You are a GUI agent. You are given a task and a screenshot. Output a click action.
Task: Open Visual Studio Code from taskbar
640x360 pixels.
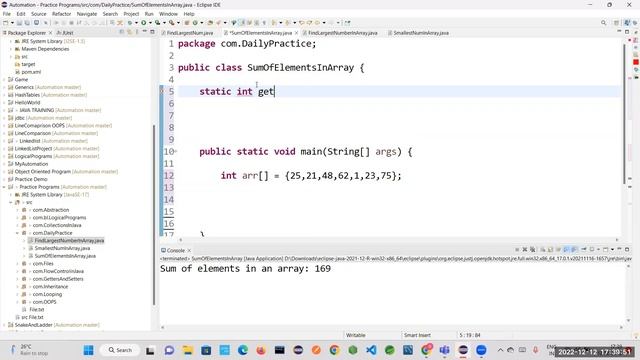371,350
